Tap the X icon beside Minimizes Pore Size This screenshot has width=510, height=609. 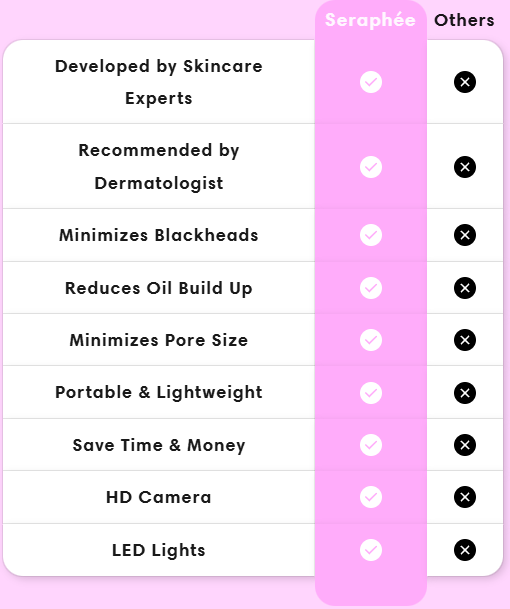tap(465, 340)
